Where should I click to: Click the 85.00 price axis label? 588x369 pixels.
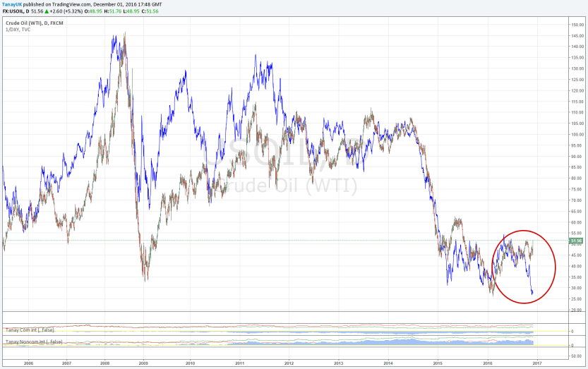click(577, 168)
